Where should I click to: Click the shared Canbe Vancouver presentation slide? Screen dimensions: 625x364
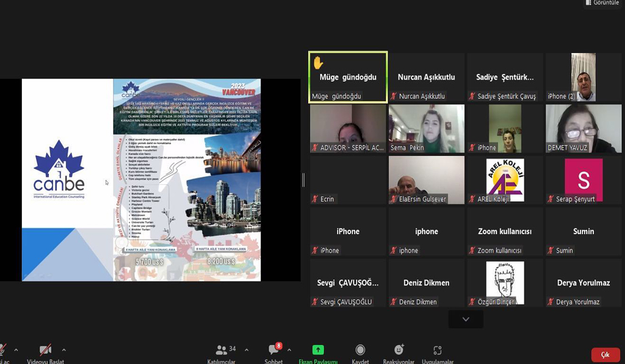coord(141,180)
